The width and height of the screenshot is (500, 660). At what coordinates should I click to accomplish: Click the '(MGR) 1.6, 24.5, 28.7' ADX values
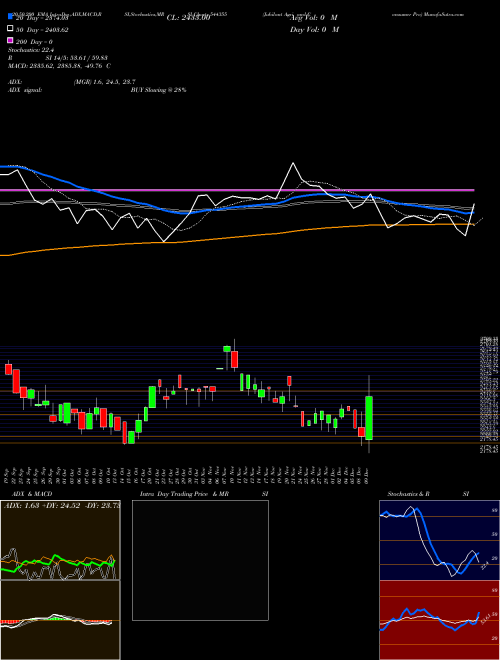pyautogui.click(x=104, y=82)
